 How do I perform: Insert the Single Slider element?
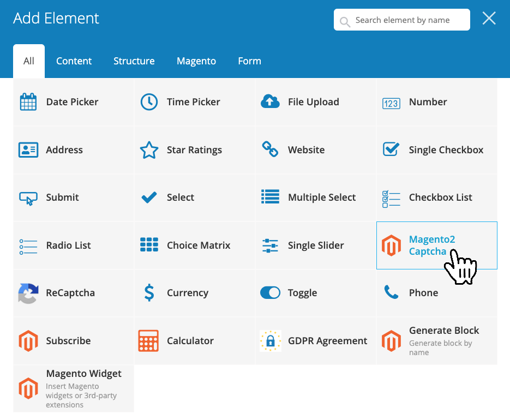(x=315, y=245)
